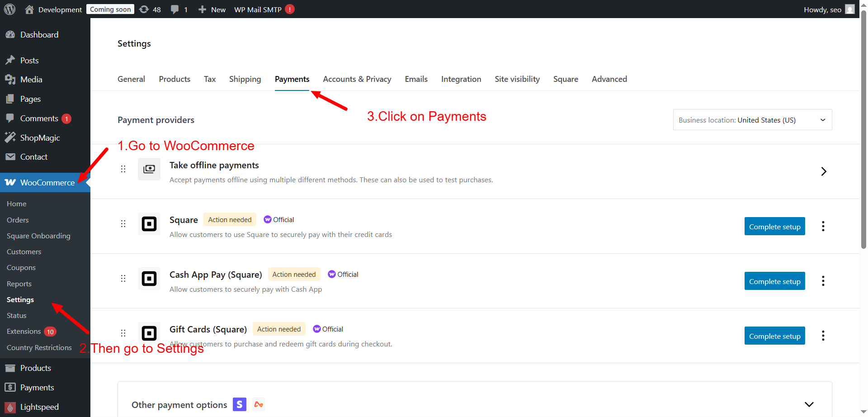The width and height of the screenshot is (868, 417).
Task: Click drag handle for Gift Cards (Square)
Action: click(123, 333)
